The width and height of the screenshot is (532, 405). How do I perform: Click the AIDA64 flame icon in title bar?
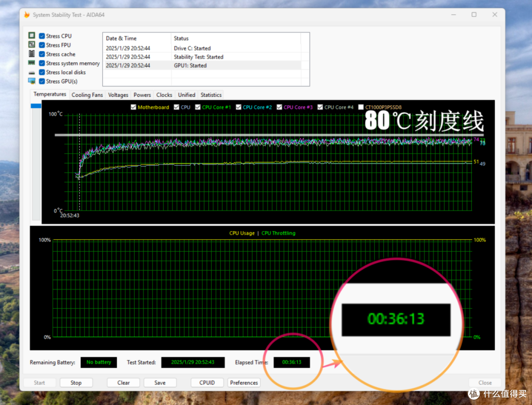pos(27,15)
